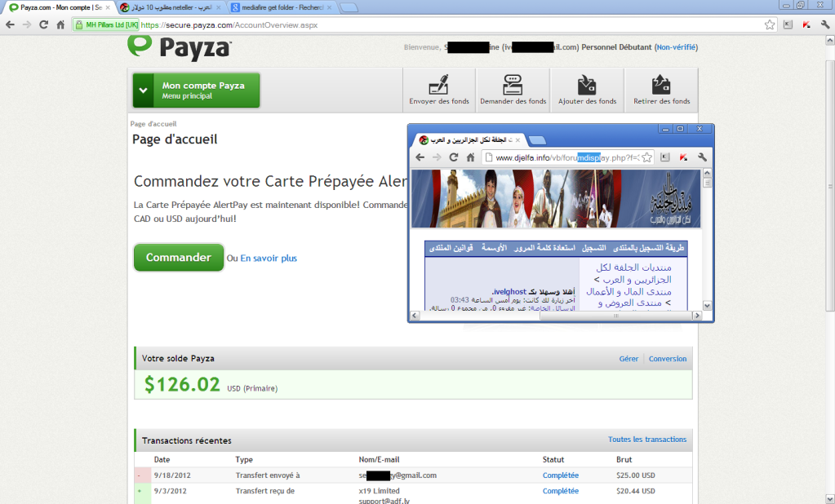Viewport: 835px width, 504px height.
Task: Click the 'Transfert envoyé à' type cell
Action: click(x=268, y=475)
